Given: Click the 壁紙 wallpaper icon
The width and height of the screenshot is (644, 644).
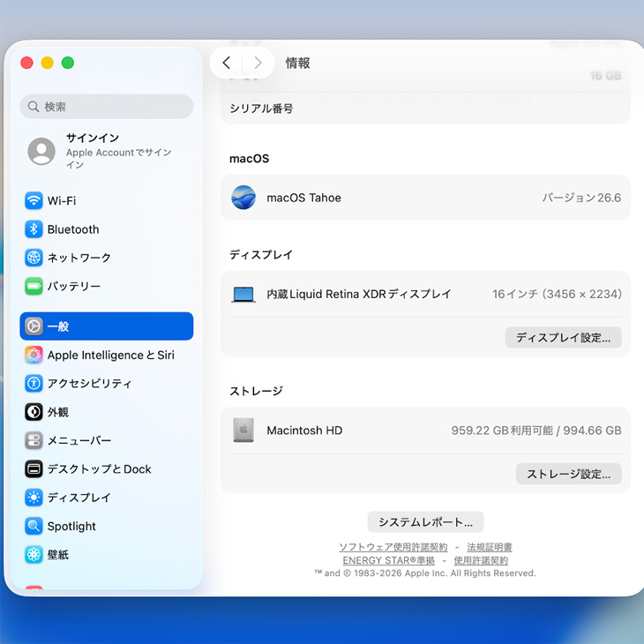Looking at the screenshot, I should pos(34,555).
